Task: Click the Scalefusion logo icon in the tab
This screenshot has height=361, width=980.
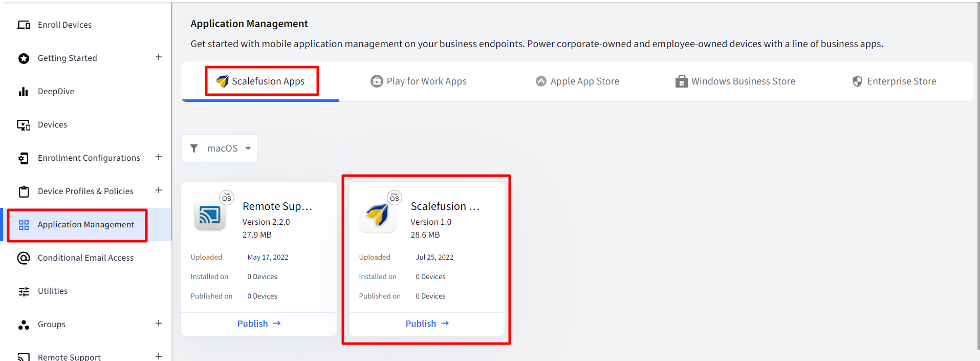Action: coord(222,81)
